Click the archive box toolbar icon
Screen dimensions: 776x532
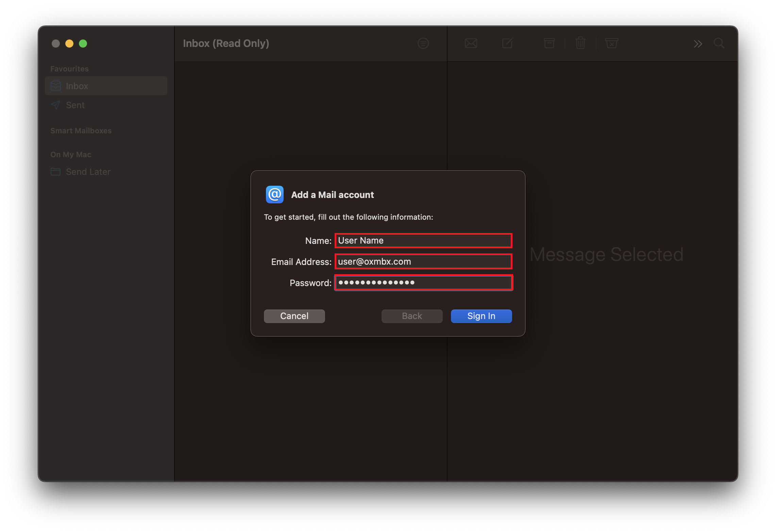549,44
